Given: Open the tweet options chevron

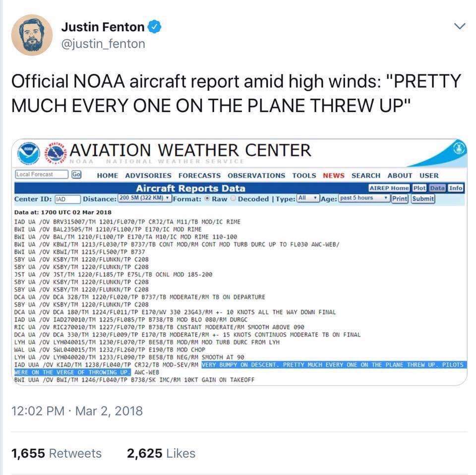Looking at the screenshot, I should point(460,26).
